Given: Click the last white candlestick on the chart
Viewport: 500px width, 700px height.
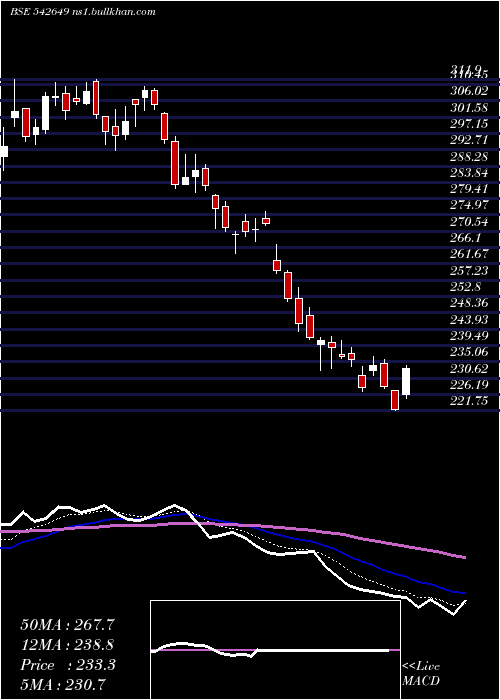Looking at the screenshot, I should click(x=406, y=382).
